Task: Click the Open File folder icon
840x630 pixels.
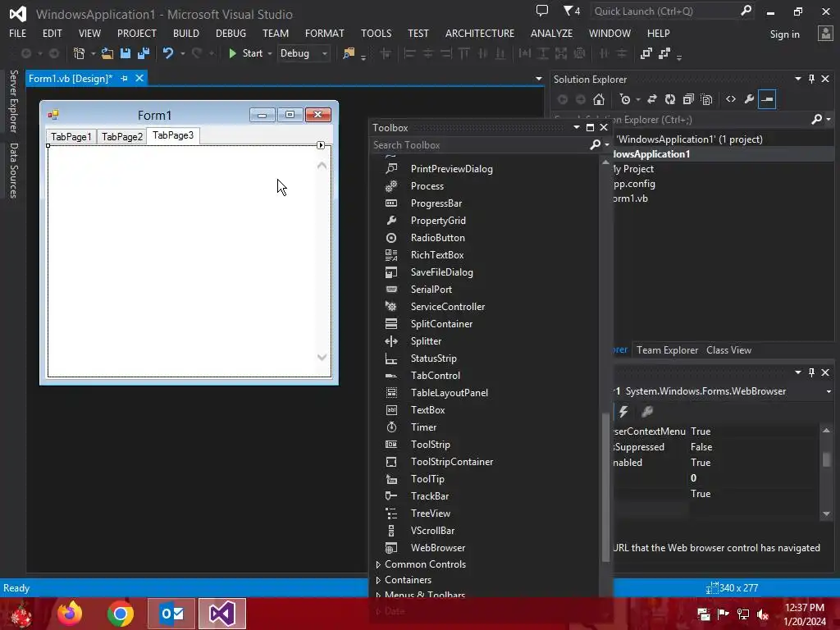Action: (107, 53)
